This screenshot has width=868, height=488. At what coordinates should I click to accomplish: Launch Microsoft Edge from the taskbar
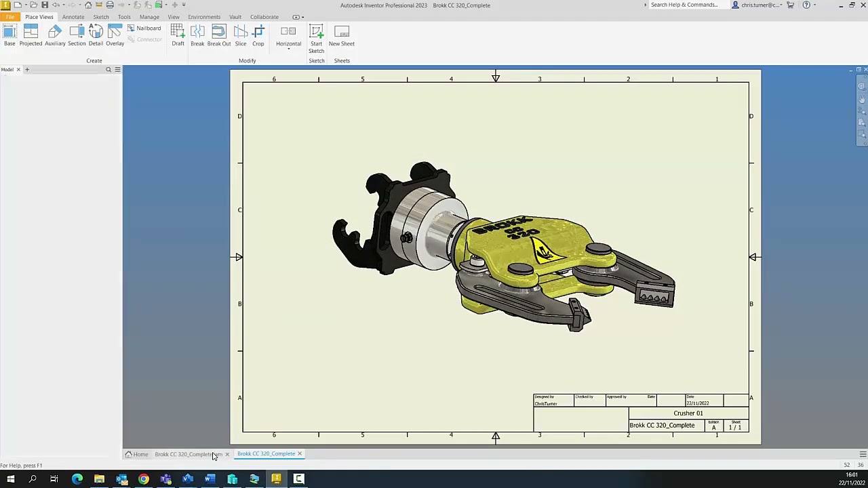[x=77, y=479]
